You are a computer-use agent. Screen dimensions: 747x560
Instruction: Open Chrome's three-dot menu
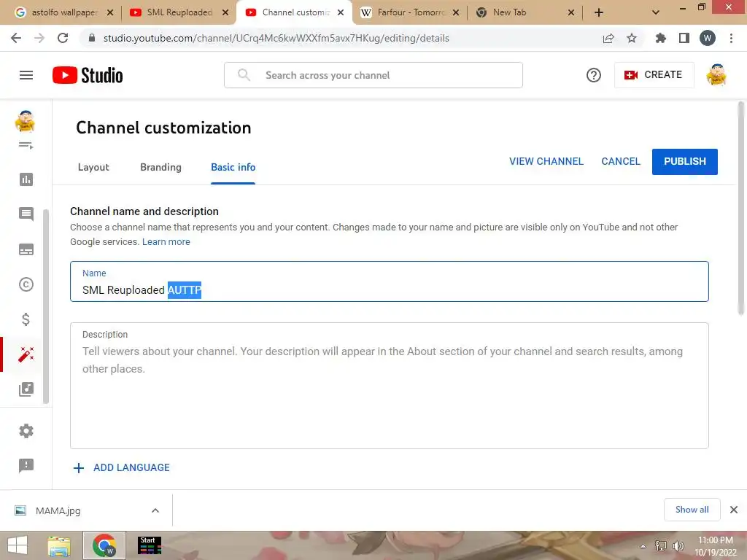tap(731, 38)
